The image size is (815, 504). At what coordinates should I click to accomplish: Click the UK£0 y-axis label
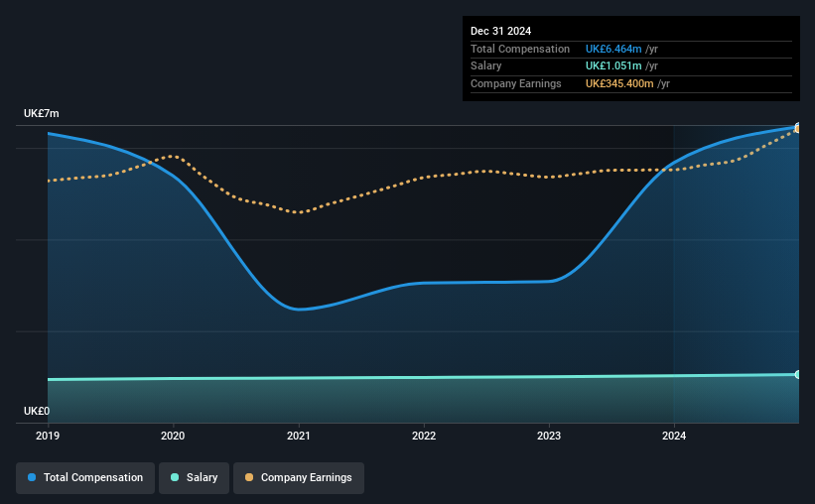tap(37, 411)
